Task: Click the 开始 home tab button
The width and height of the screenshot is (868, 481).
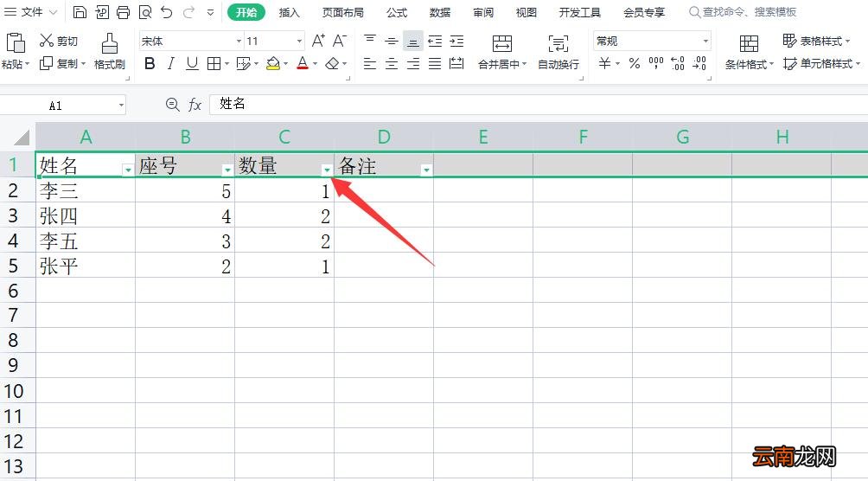Action: click(246, 11)
